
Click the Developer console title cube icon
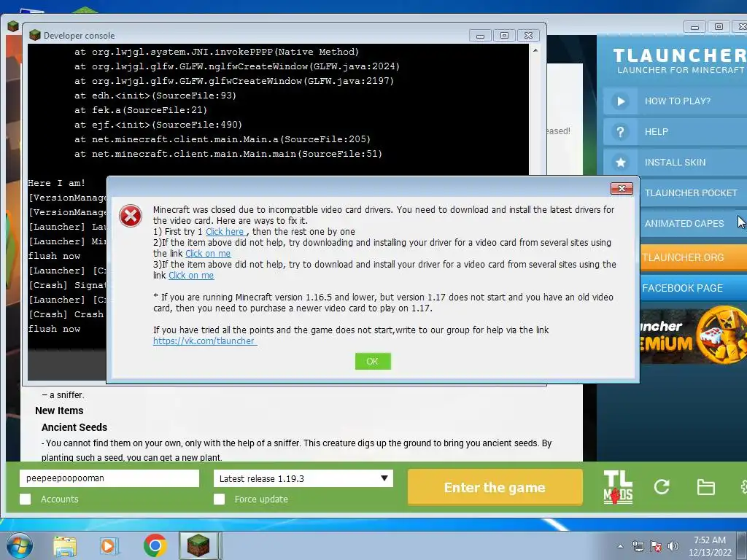35,35
